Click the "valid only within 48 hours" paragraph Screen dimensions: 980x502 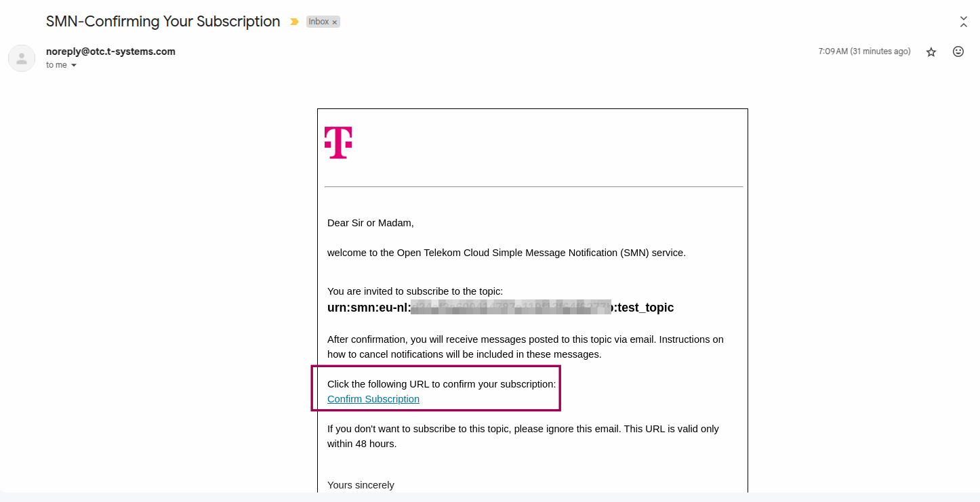click(523, 436)
